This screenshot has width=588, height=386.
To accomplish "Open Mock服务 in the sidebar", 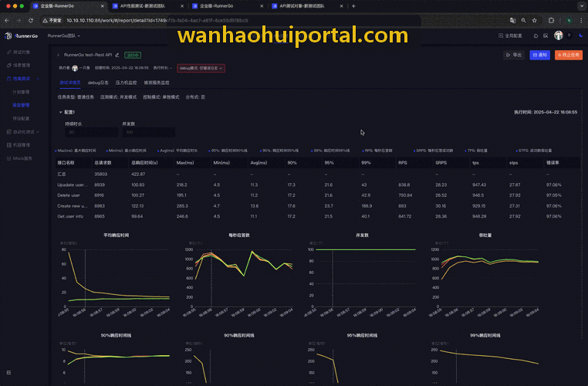I will coord(19,158).
